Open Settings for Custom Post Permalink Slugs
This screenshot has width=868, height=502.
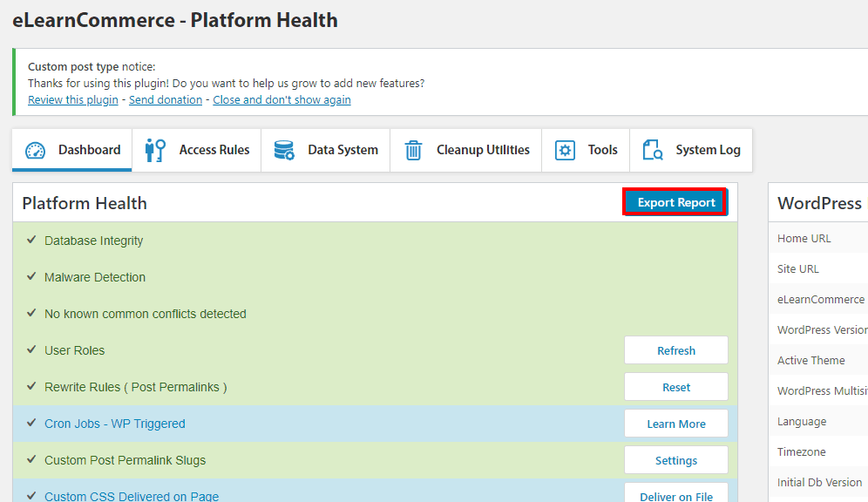click(x=675, y=460)
